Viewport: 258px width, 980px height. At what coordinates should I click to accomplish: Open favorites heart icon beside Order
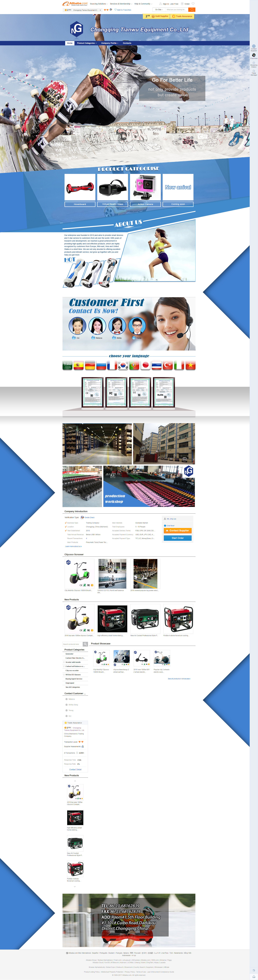[x=193, y=4]
